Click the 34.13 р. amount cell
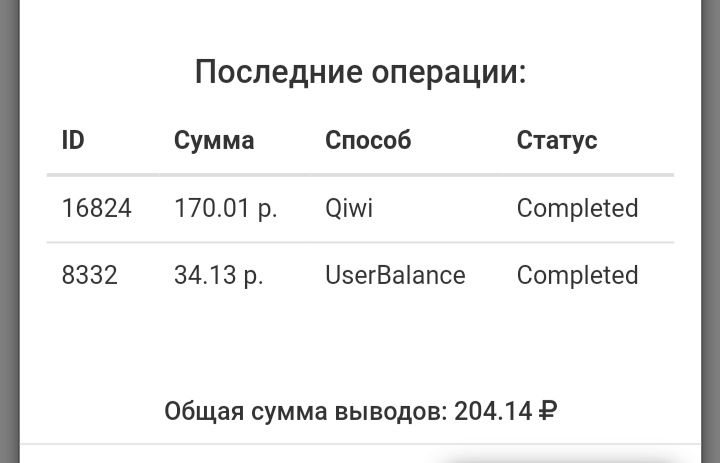The height and width of the screenshot is (463, 720). 218,275
